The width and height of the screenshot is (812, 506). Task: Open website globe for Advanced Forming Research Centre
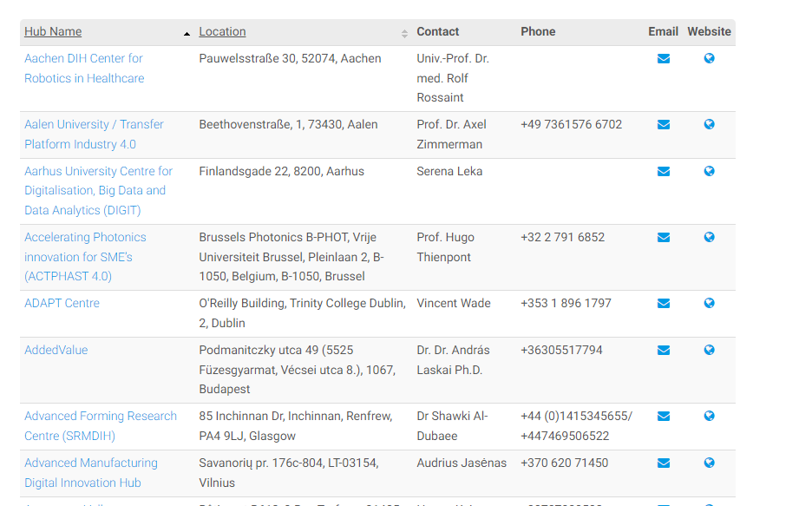709,417
